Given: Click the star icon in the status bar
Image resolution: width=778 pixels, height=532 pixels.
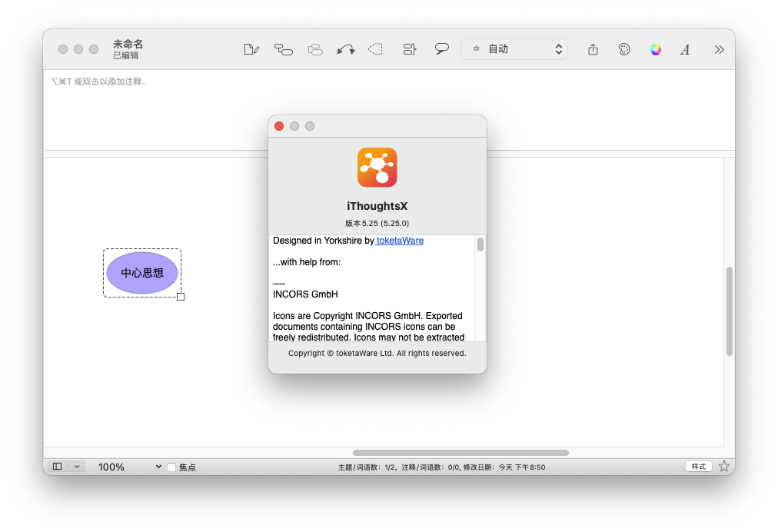Looking at the screenshot, I should (x=724, y=467).
